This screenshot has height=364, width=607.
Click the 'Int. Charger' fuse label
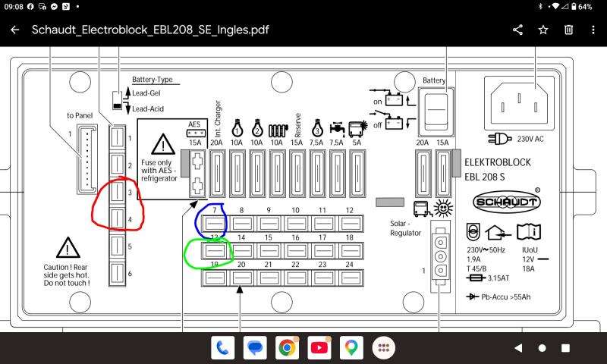click(x=218, y=118)
